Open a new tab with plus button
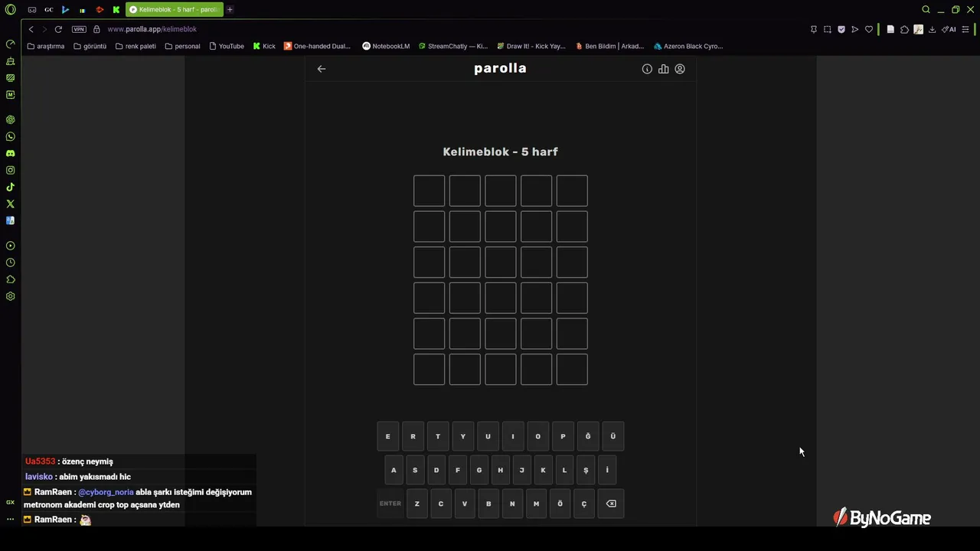This screenshot has height=551, width=980. [x=230, y=10]
